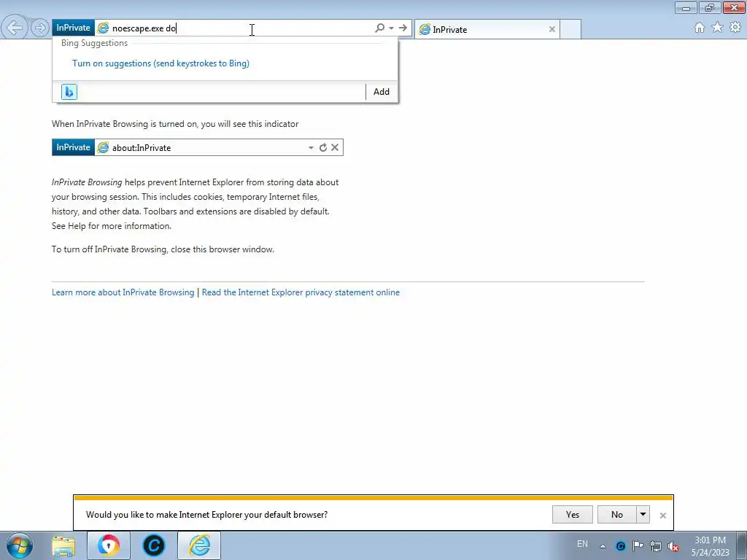747x560 pixels.
Task: Click the InPrivate badge in the address bar
Action: [x=73, y=28]
